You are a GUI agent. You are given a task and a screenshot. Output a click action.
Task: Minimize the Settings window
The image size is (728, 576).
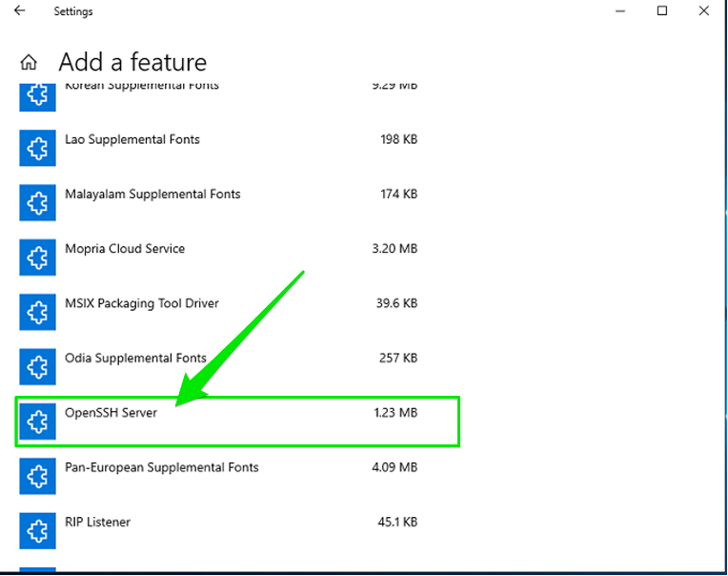point(620,10)
